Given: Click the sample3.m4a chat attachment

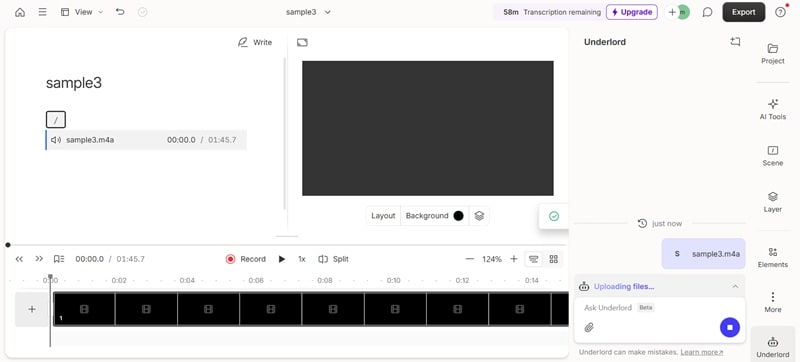Looking at the screenshot, I should point(704,254).
